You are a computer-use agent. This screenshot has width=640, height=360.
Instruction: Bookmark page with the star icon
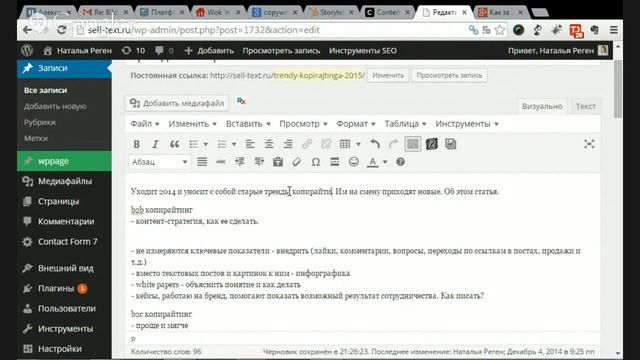point(500,30)
